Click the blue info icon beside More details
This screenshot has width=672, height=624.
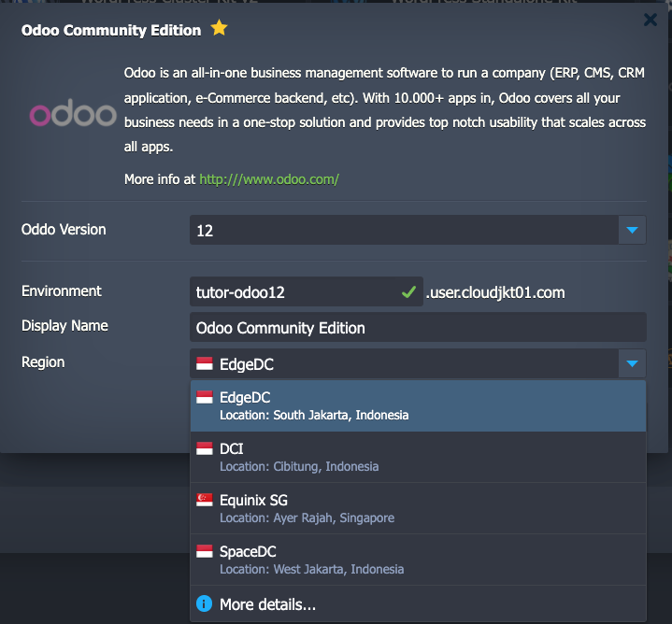tap(204, 603)
